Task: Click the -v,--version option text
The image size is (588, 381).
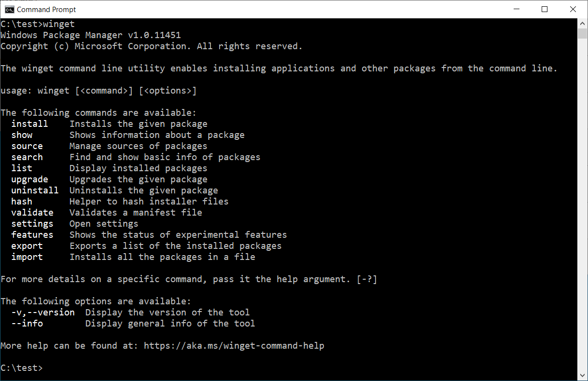Action: coord(43,312)
